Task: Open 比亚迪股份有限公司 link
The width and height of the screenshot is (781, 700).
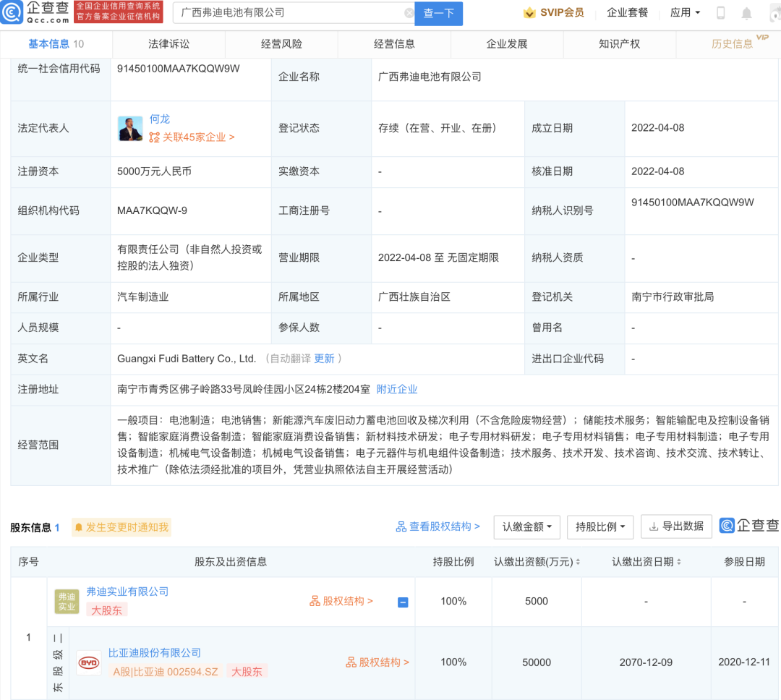Action: [155, 653]
